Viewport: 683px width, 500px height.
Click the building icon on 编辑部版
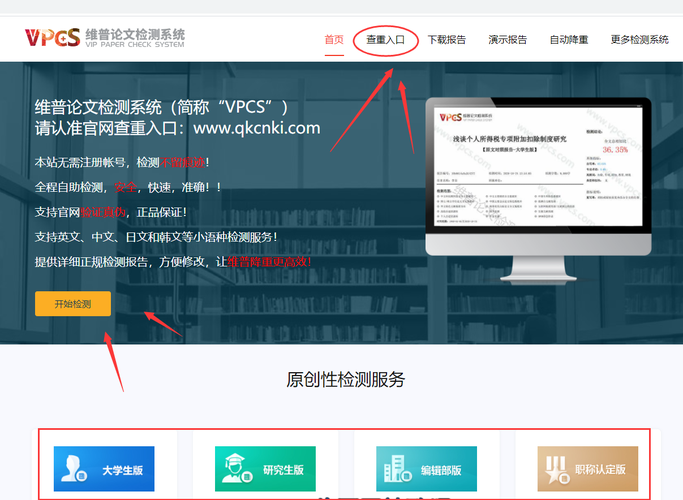(x=397, y=469)
